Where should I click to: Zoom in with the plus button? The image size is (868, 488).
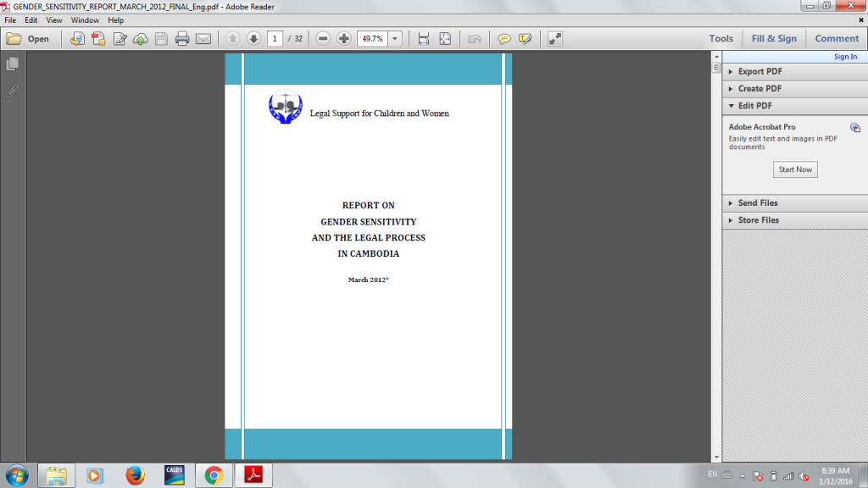pyautogui.click(x=343, y=39)
